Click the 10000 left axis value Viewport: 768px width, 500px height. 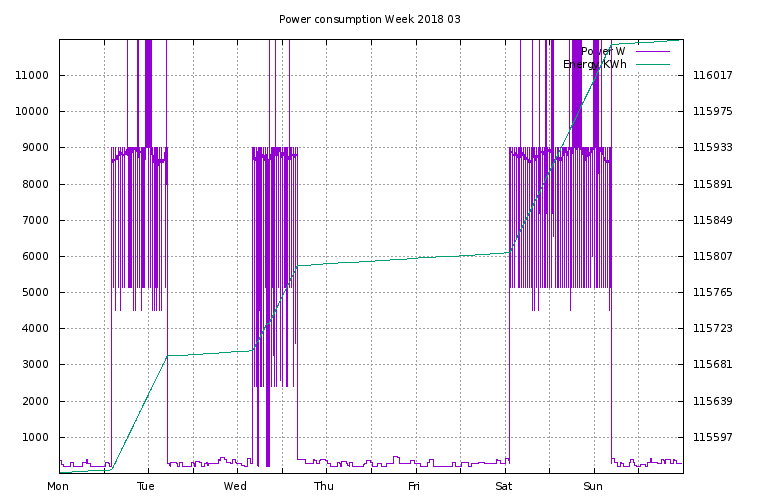tap(32, 112)
